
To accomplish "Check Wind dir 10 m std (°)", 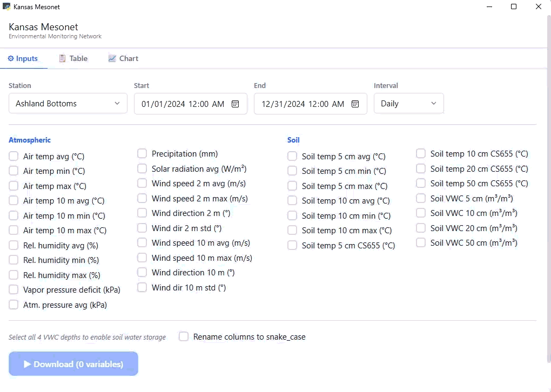I will (142, 287).
